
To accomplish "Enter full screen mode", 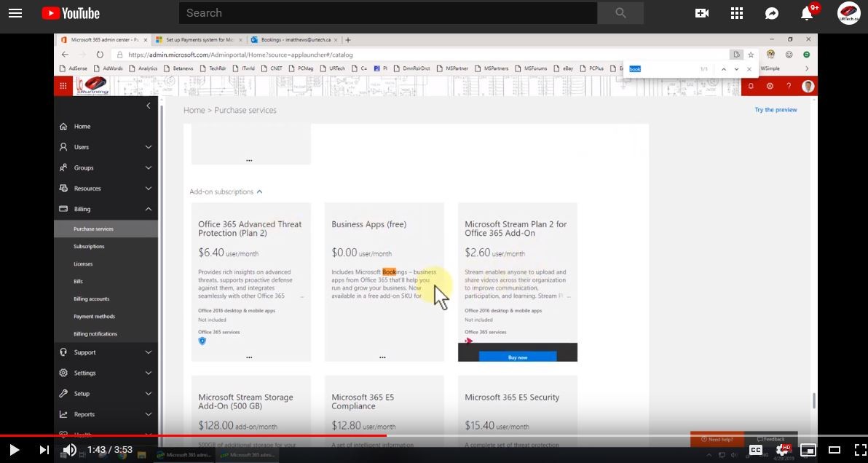I will tap(860, 450).
